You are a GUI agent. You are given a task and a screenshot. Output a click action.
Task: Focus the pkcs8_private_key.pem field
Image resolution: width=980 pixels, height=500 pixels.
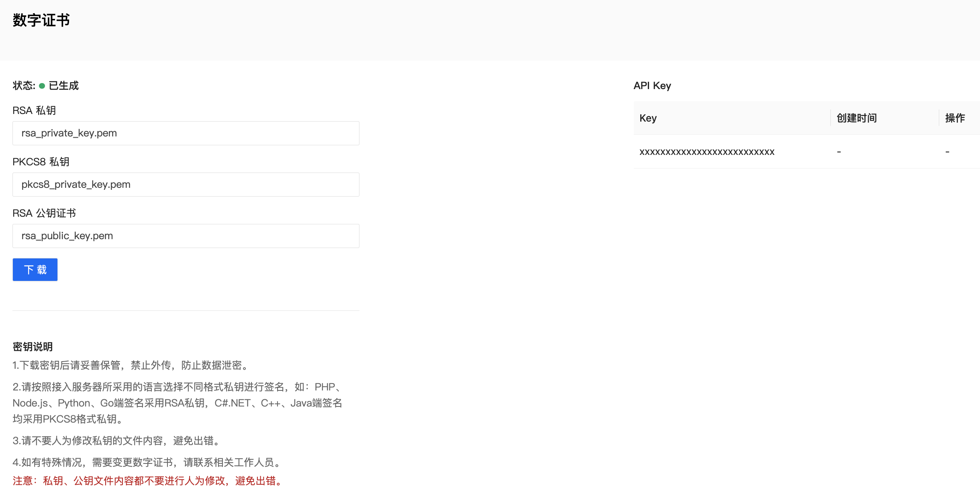point(186,185)
